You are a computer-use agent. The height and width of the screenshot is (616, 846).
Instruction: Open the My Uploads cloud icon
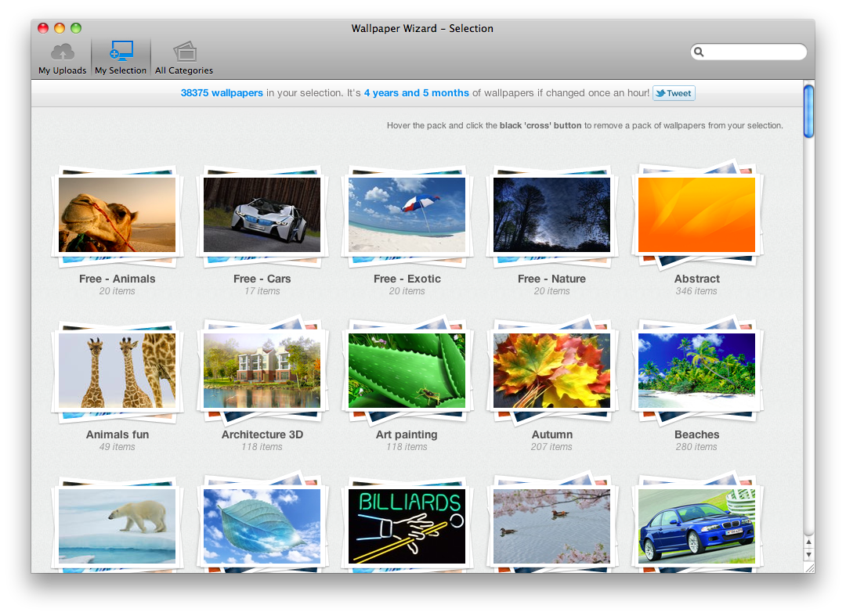click(63, 52)
